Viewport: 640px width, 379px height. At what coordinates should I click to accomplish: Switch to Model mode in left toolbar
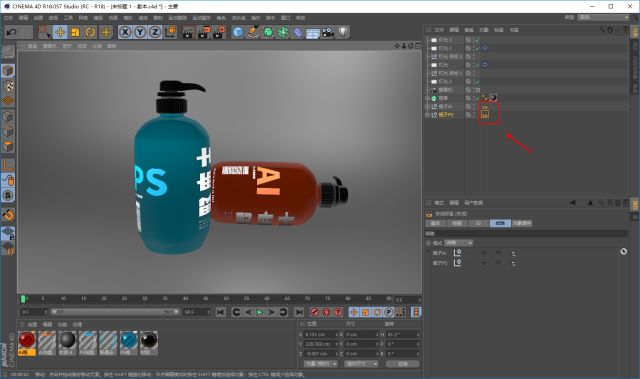coord(8,71)
